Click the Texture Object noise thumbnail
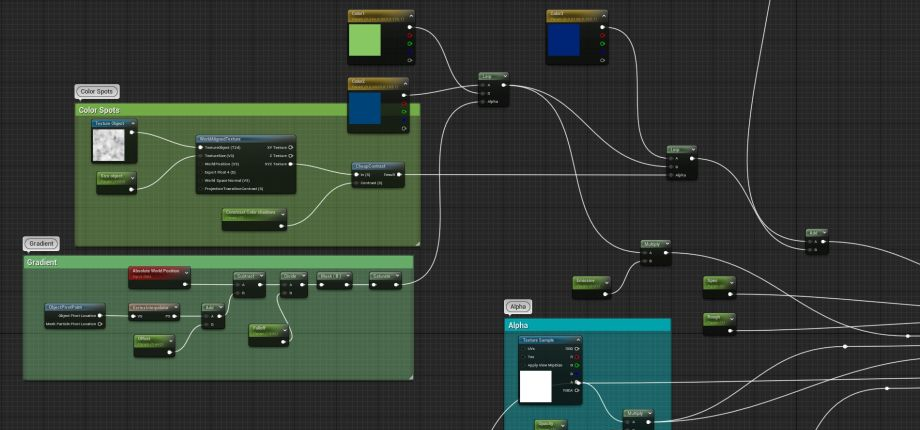Screen dimensions: 920x430 [109, 145]
